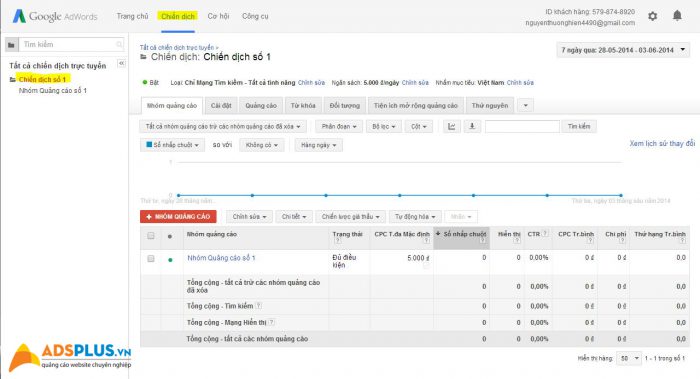Screen dimensions: 700x379
Task: Click the table filter text field
Action: pos(522,127)
